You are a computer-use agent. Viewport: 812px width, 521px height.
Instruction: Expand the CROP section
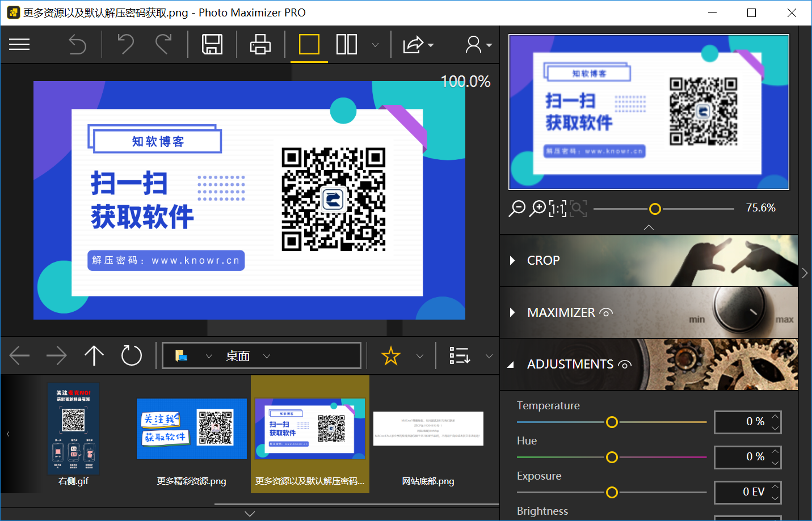pos(512,261)
